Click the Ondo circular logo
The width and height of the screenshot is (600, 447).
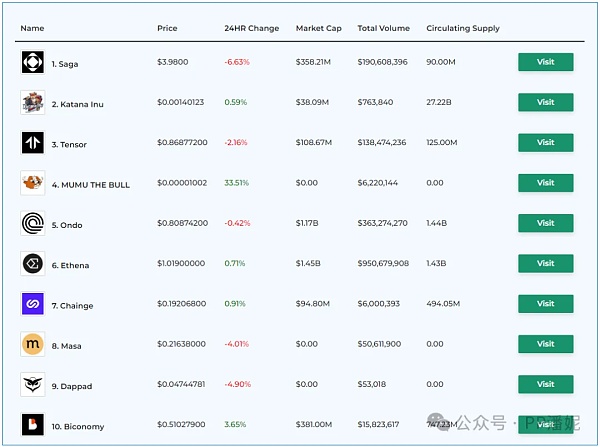click(33, 223)
